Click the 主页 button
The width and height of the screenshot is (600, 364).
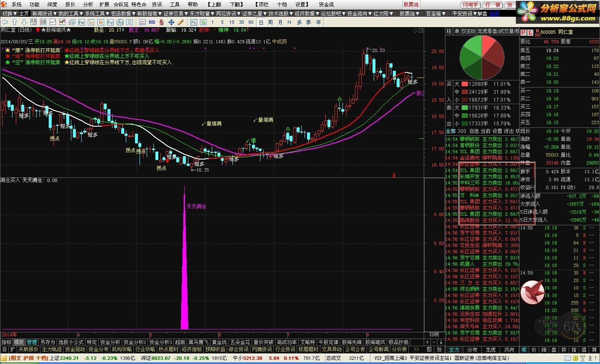24,13
